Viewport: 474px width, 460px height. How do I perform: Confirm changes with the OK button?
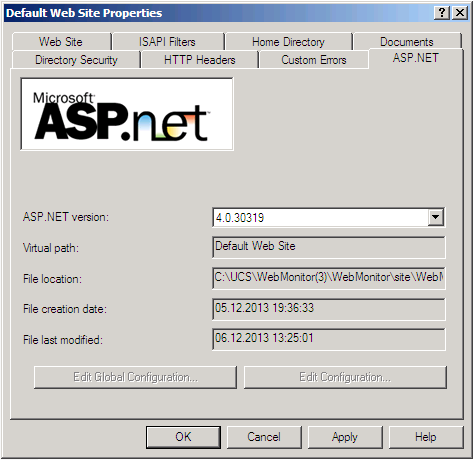coord(183,437)
